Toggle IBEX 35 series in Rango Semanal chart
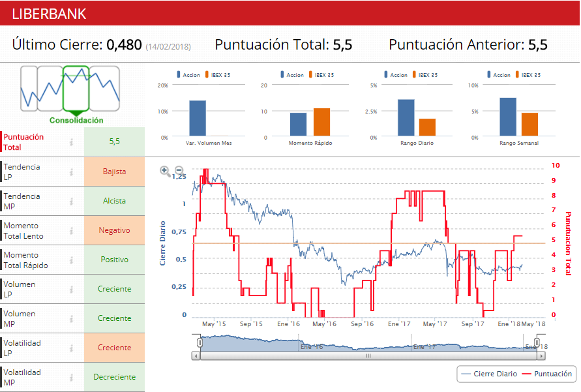Viewport: 581px width, 392px height. pos(528,75)
